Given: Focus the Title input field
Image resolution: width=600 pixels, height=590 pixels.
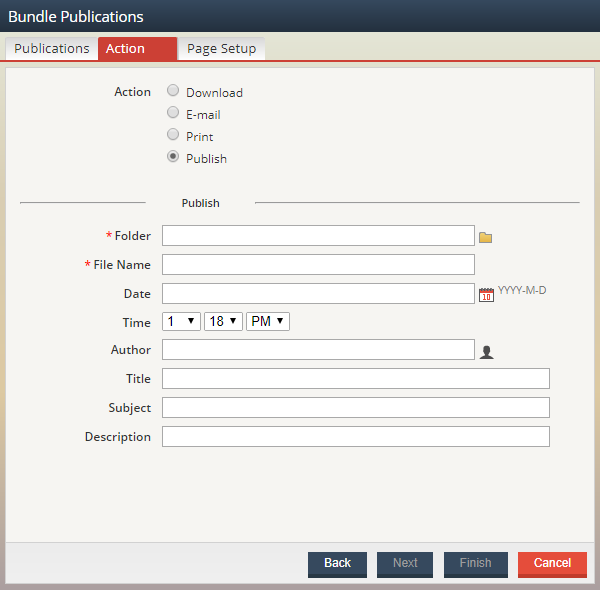Looking at the screenshot, I should point(356,379).
